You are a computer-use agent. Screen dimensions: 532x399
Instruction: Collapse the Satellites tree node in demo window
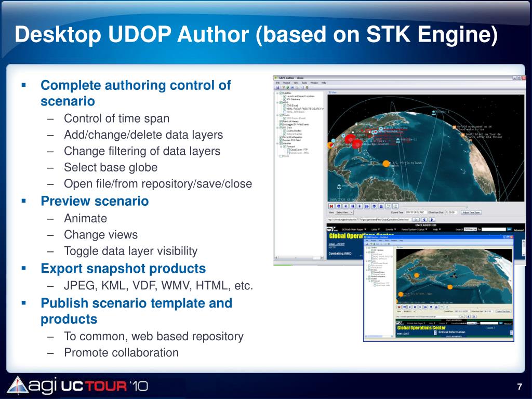click(x=277, y=94)
